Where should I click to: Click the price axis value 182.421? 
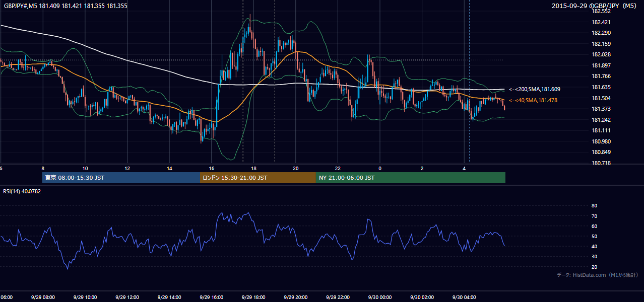coord(601,22)
